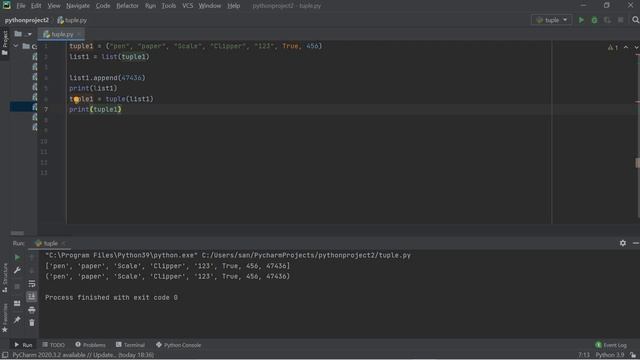
Task: Click project tree horizontal scrollbar thumb
Action: coord(17,233)
